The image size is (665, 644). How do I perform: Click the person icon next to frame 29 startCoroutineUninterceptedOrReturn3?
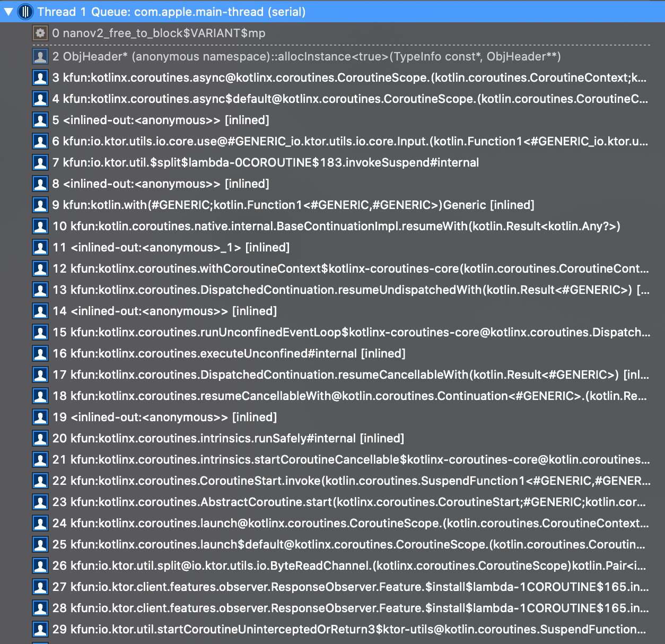click(x=40, y=629)
